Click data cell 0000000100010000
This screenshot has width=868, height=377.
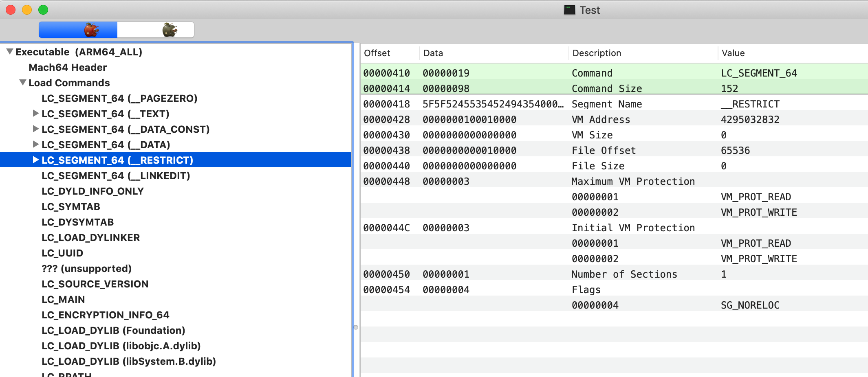[x=469, y=120]
